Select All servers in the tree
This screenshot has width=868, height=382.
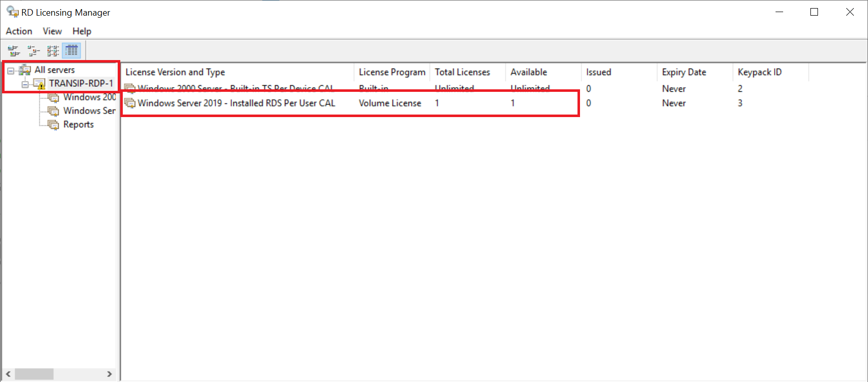(55, 70)
